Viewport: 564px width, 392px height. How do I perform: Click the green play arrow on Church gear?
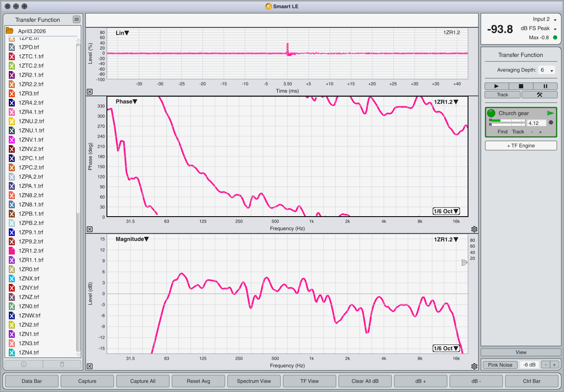(x=550, y=113)
